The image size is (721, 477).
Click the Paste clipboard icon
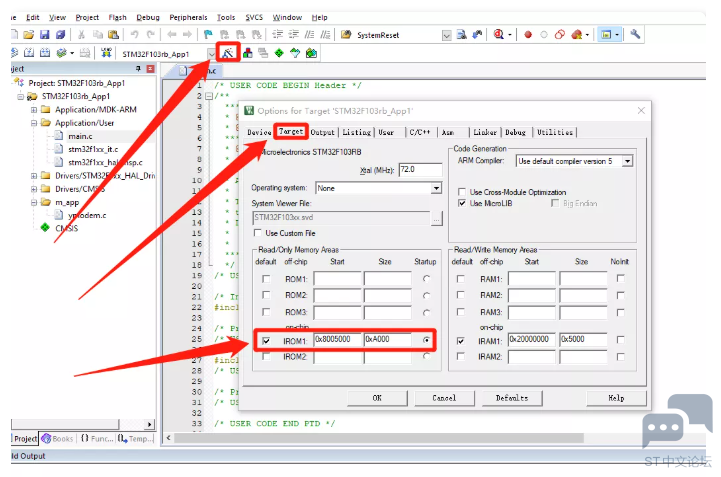tap(113, 34)
